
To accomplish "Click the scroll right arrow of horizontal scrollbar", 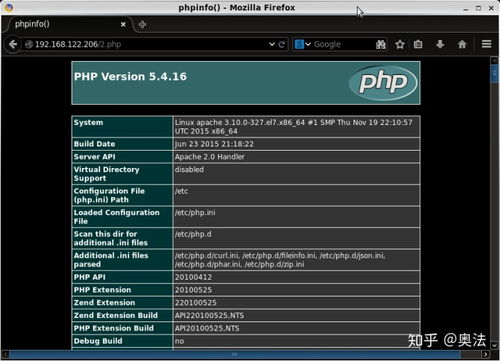I will [x=486, y=354].
